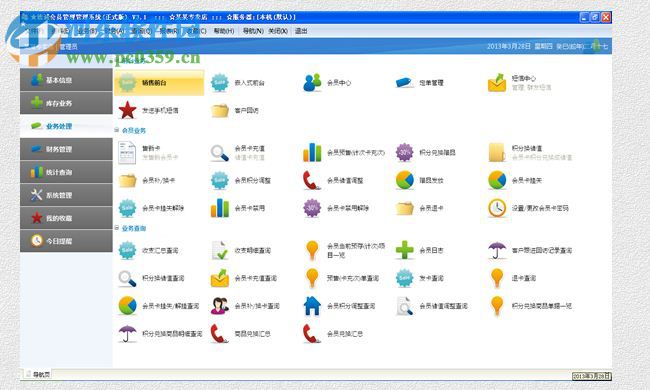Open the 设置(C) menu
Viewport: 650px width, 390px height.
(196, 31)
